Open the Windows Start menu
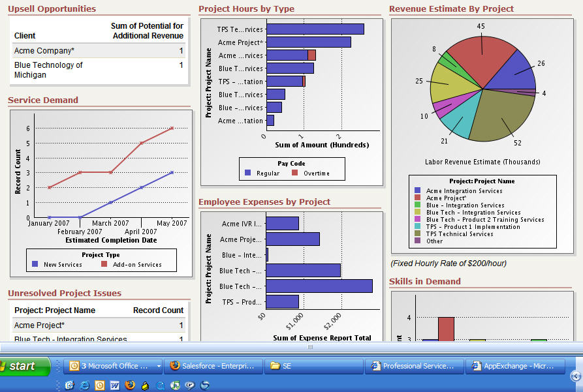Screen dimensions: 583x392 [25, 367]
